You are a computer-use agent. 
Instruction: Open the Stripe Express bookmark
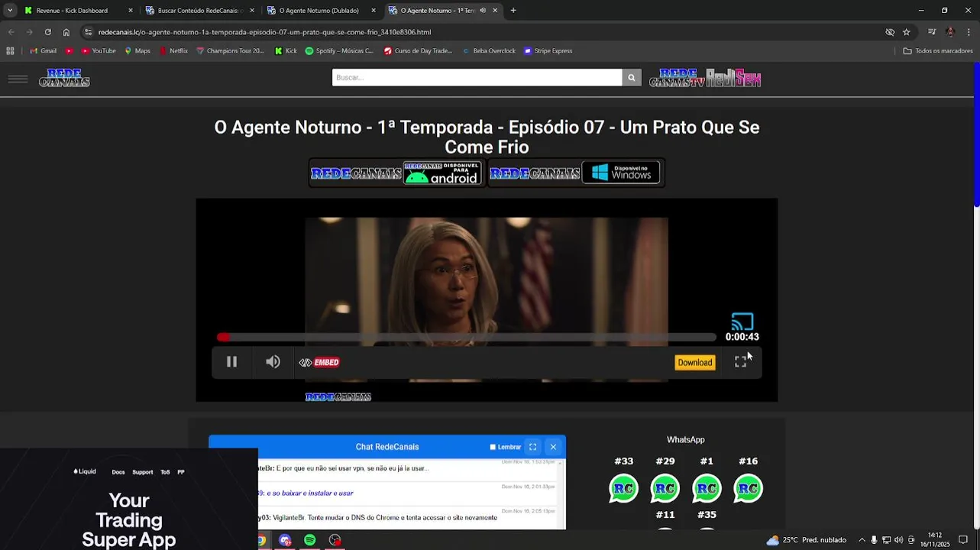coord(548,51)
